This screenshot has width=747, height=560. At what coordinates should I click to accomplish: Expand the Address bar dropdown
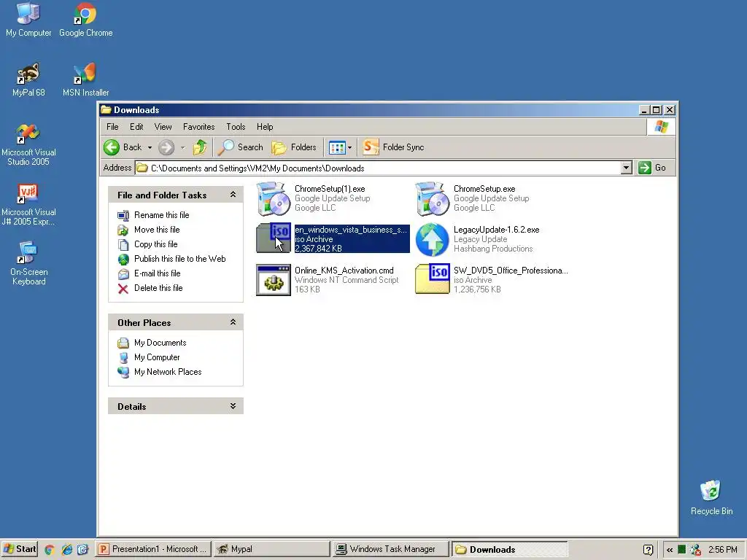[x=627, y=168]
